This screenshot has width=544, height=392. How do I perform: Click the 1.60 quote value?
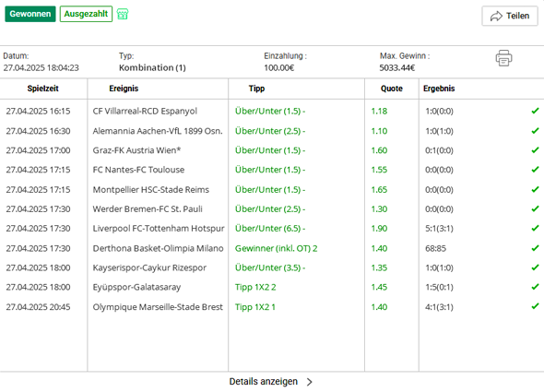point(379,150)
